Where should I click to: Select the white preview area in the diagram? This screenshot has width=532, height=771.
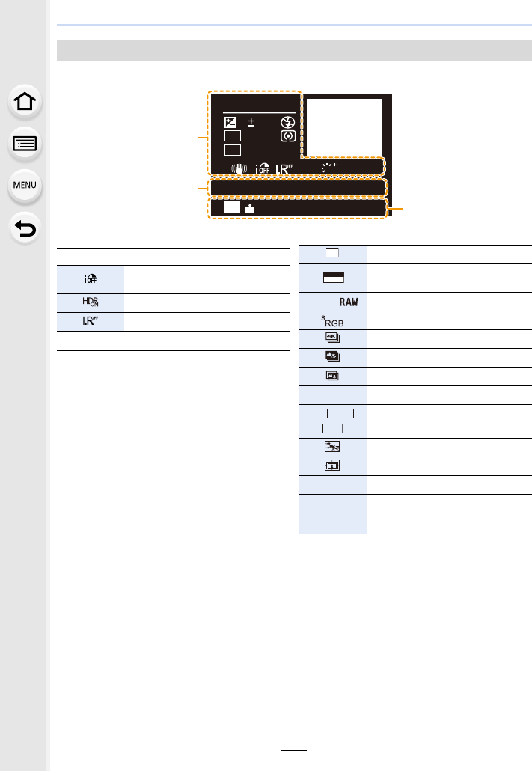pos(344,127)
